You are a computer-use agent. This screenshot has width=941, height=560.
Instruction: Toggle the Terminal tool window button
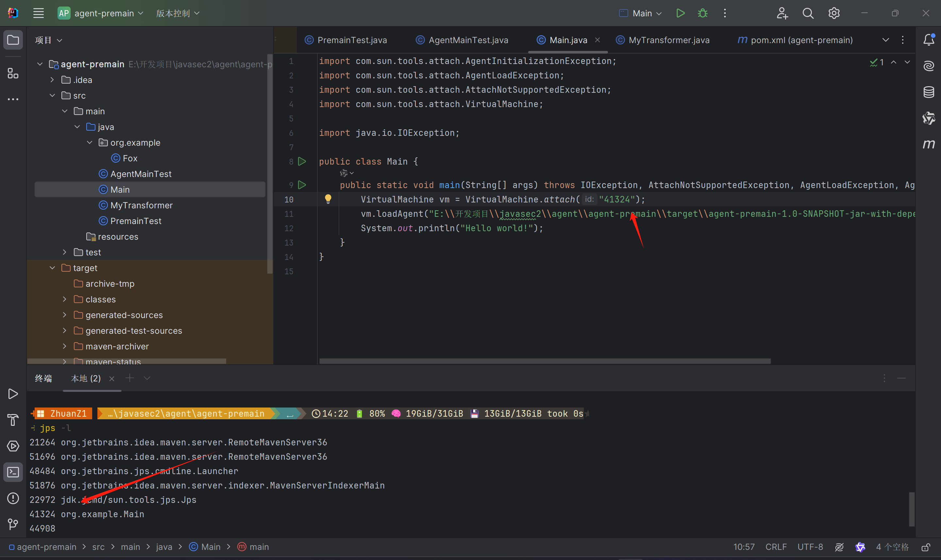pos(13,472)
